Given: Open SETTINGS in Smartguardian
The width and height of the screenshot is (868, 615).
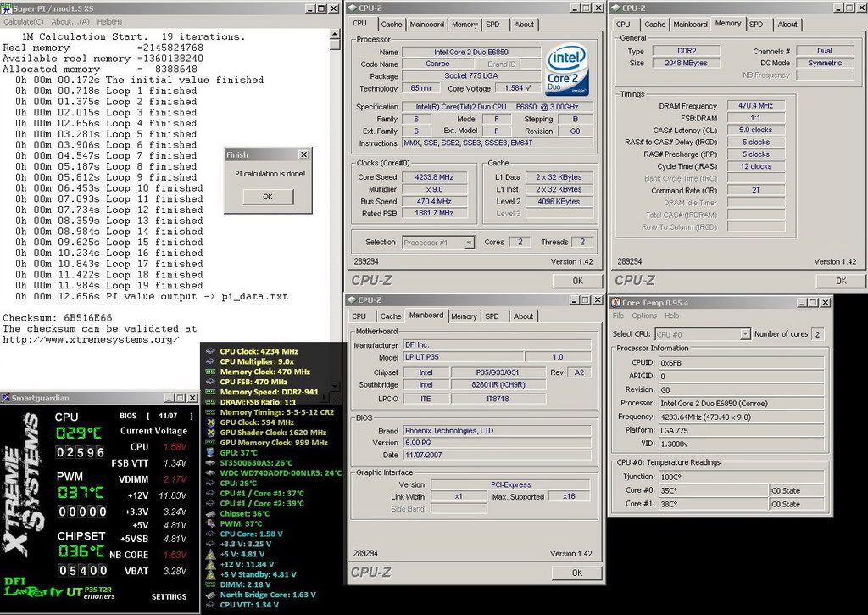Looking at the screenshot, I should tap(169, 596).
